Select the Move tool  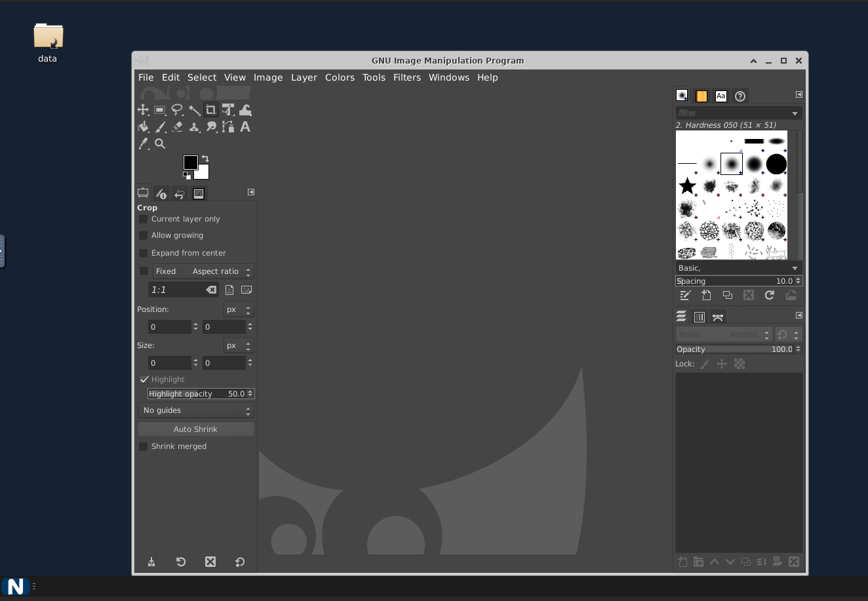pos(143,110)
